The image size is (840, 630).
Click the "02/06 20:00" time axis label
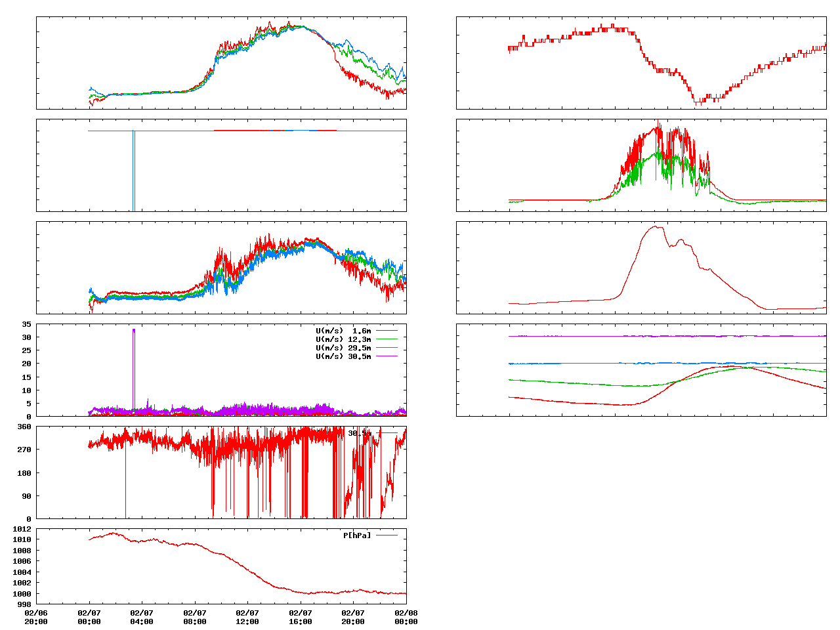pyautogui.click(x=36, y=618)
